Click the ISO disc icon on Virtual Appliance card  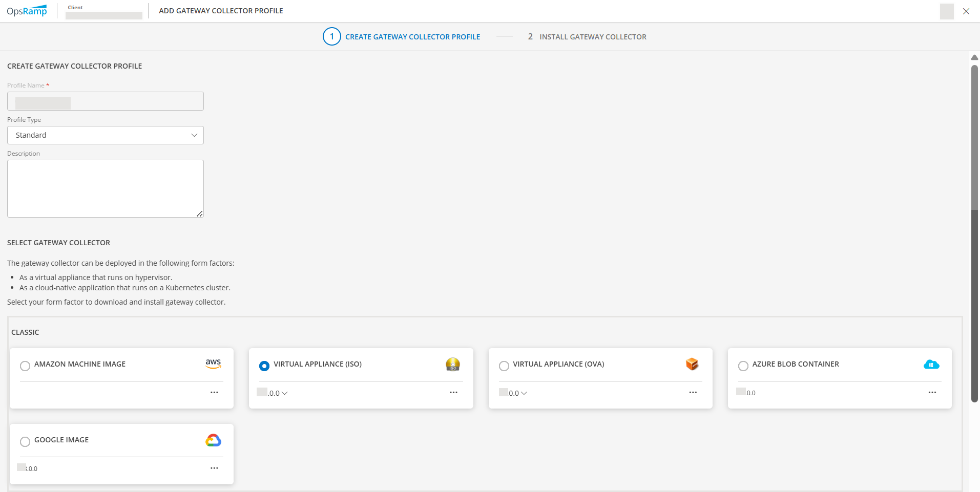(452, 364)
